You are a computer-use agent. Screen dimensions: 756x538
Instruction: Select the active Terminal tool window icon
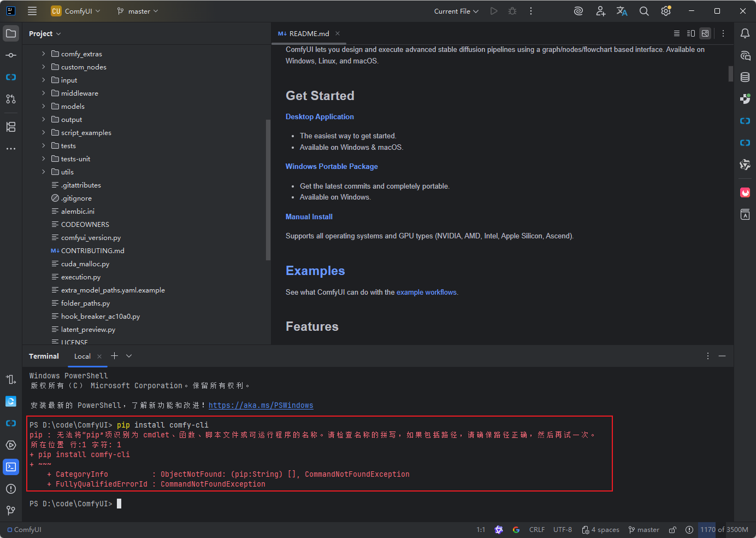[11, 467]
